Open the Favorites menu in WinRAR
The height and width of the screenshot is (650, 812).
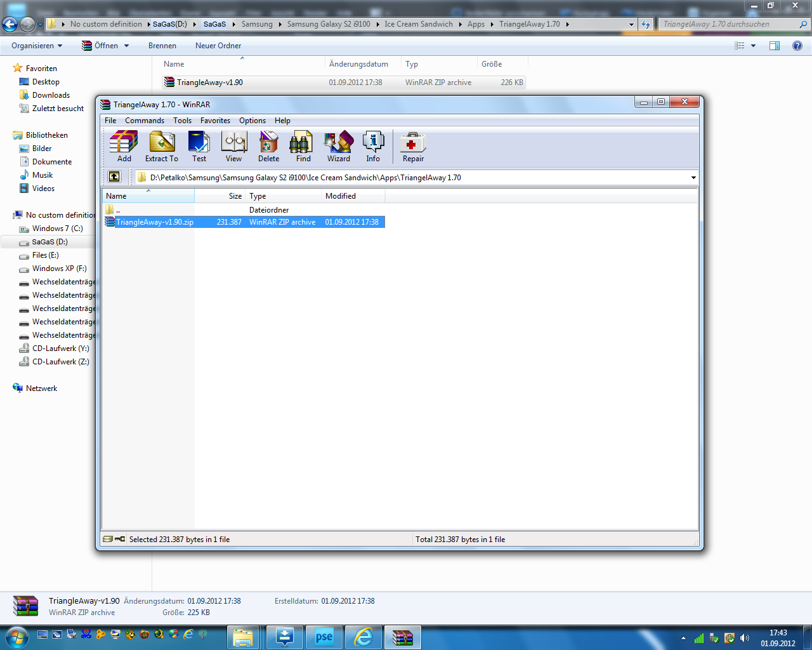coord(215,121)
